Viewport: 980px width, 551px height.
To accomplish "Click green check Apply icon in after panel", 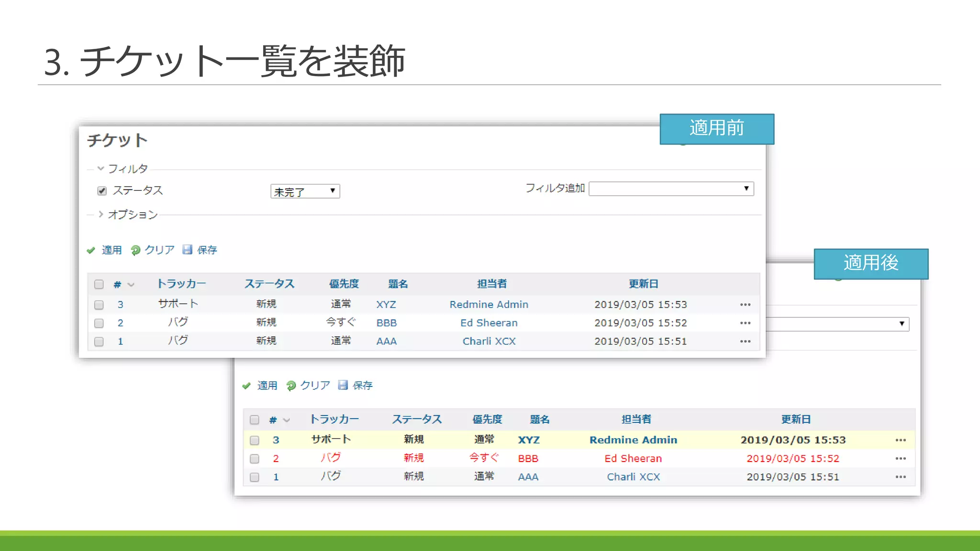I will pyautogui.click(x=246, y=386).
